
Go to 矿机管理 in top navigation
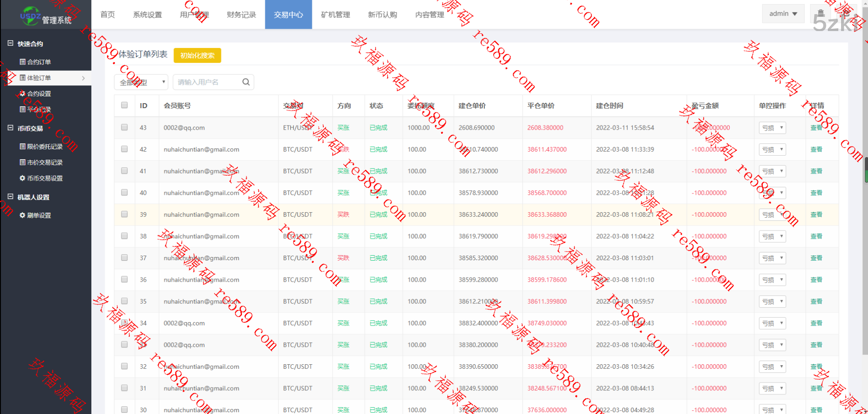[335, 15]
